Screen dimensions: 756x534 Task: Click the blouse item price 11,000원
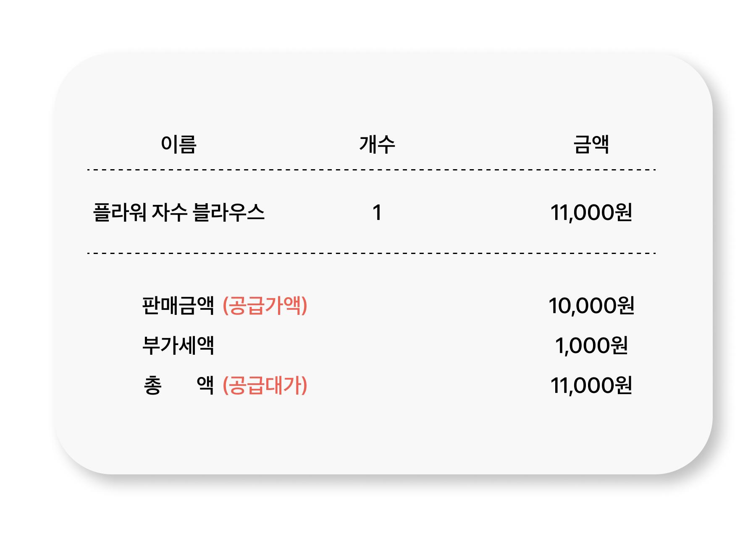point(591,212)
